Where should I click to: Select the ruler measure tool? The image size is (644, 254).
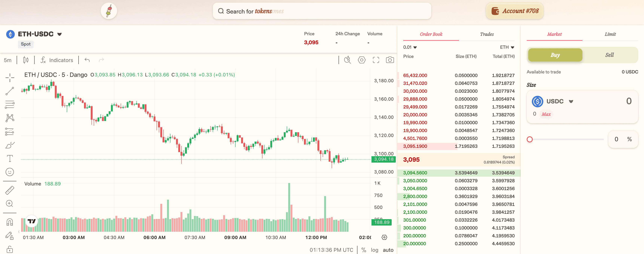point(10,190)
